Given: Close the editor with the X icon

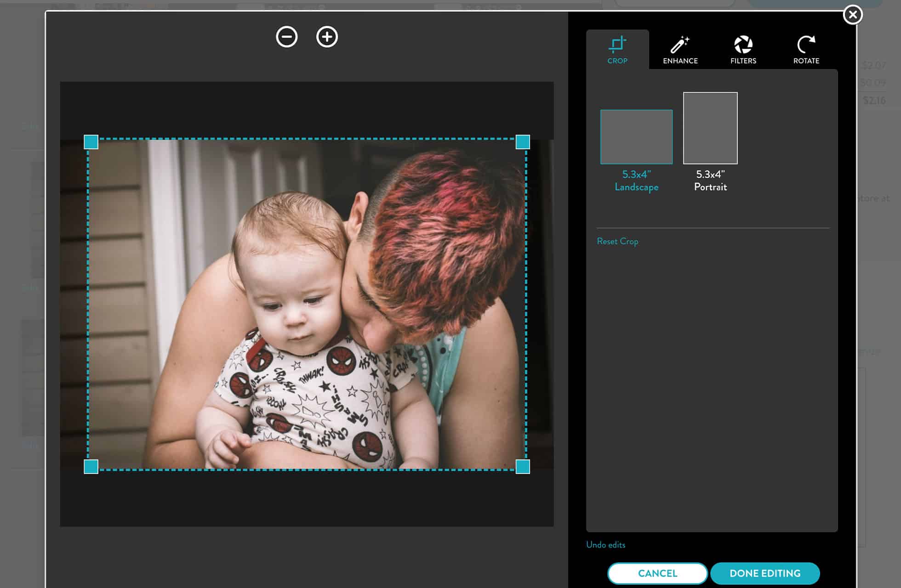Looking at the screenshot, I should click(x=854, y=15).
